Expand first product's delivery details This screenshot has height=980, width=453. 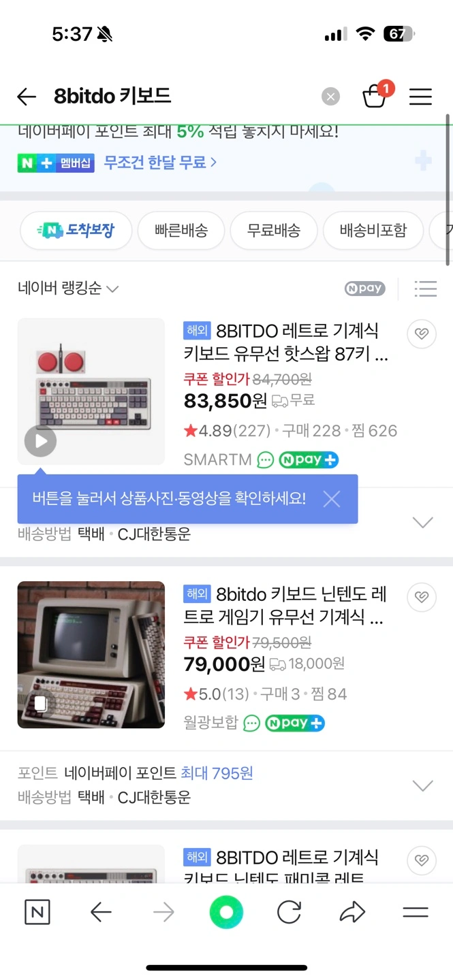(423, 523)
